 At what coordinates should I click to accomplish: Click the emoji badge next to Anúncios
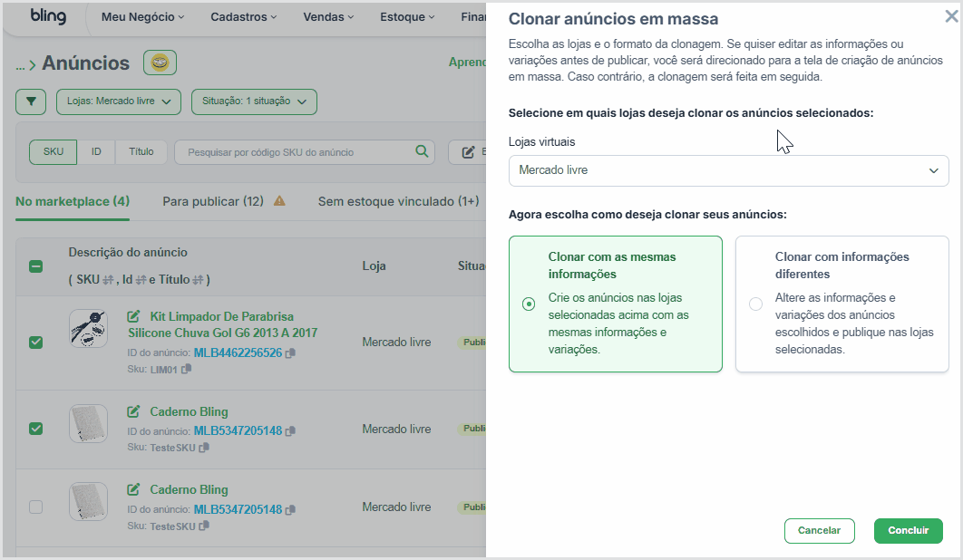click(x=160, y=63)
